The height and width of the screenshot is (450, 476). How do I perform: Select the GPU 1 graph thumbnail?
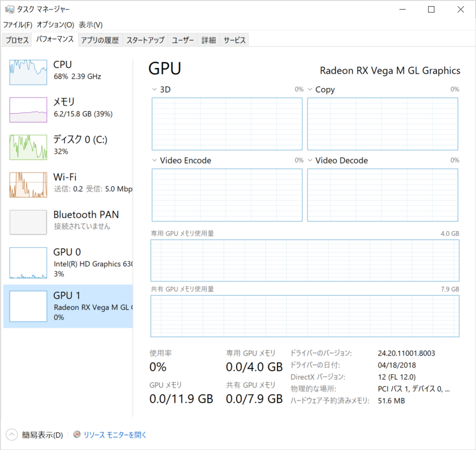coord(28,306)
